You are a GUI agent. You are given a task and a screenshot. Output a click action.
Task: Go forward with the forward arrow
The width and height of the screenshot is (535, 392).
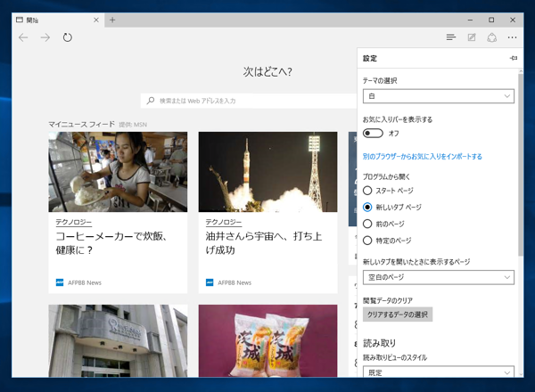tap(45, 37)
